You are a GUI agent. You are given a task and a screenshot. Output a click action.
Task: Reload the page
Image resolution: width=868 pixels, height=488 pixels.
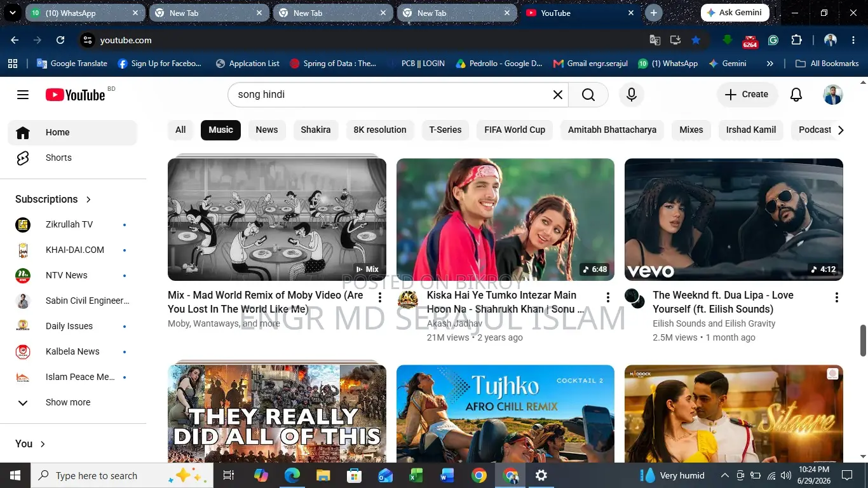60,40
